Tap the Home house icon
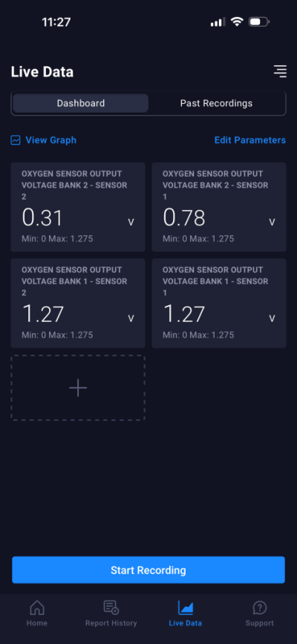 pyautogui.click(x=37, y=608)
